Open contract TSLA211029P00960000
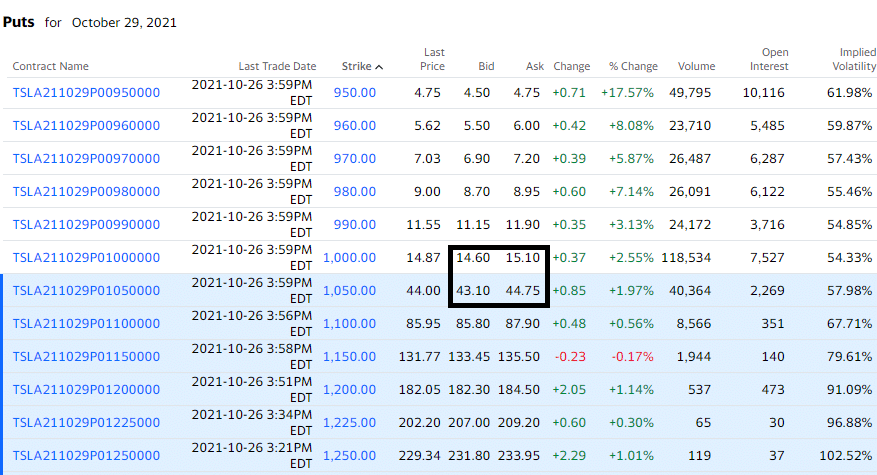 86,125
